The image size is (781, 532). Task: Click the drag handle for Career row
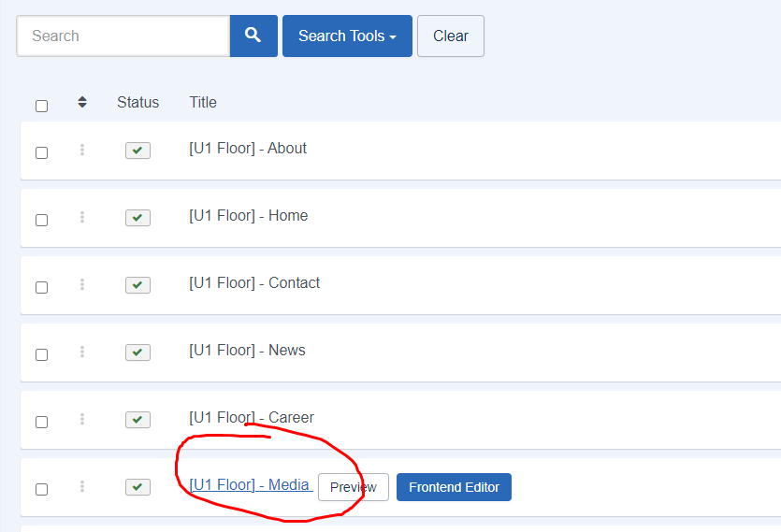pos(82,419)
